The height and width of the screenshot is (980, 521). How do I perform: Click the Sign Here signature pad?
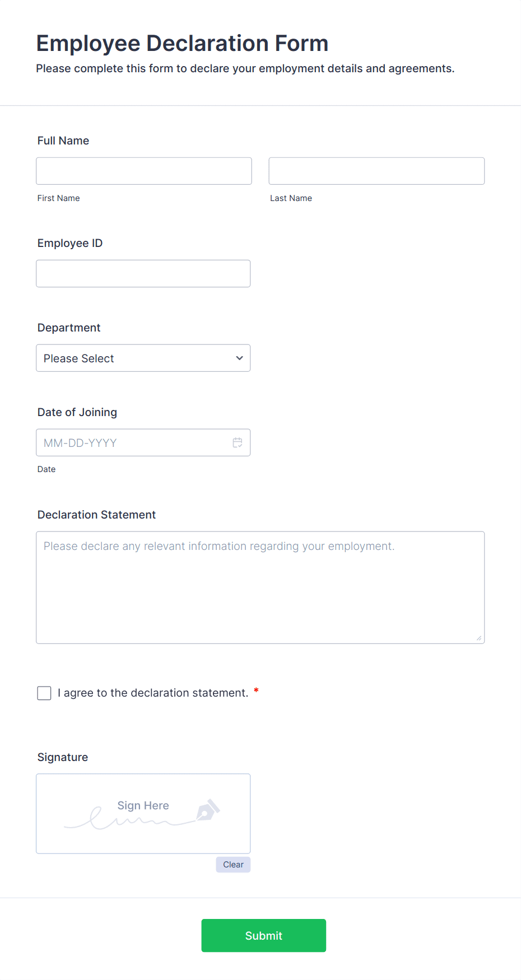tap(143, 814)
